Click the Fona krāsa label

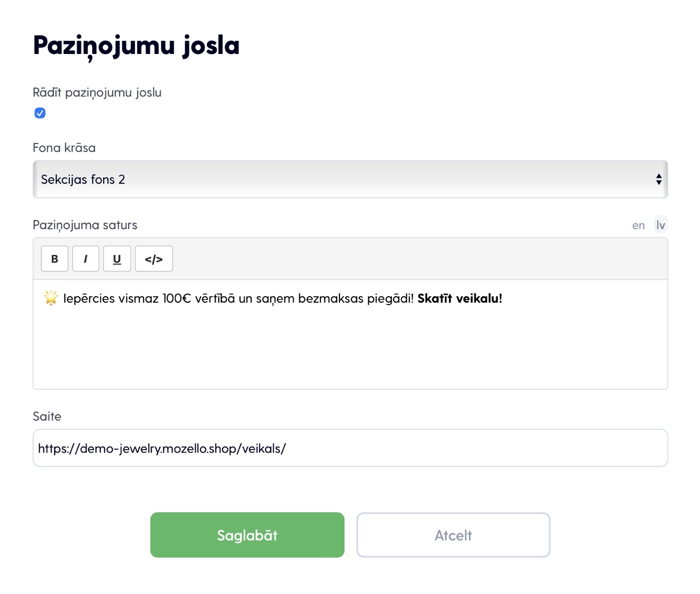pyautogui.click(x=64, y=148)
